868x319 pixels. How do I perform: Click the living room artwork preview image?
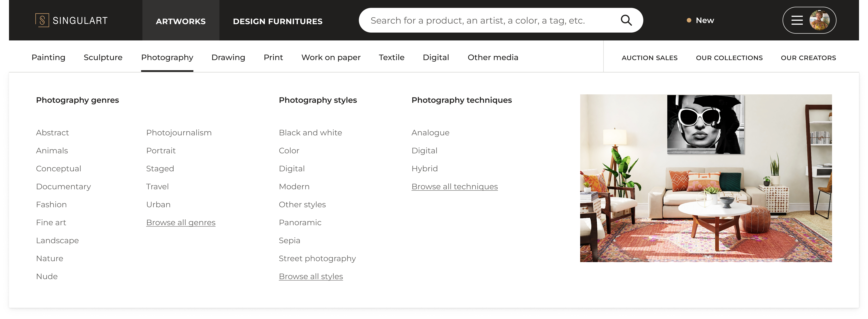(706, 178)
